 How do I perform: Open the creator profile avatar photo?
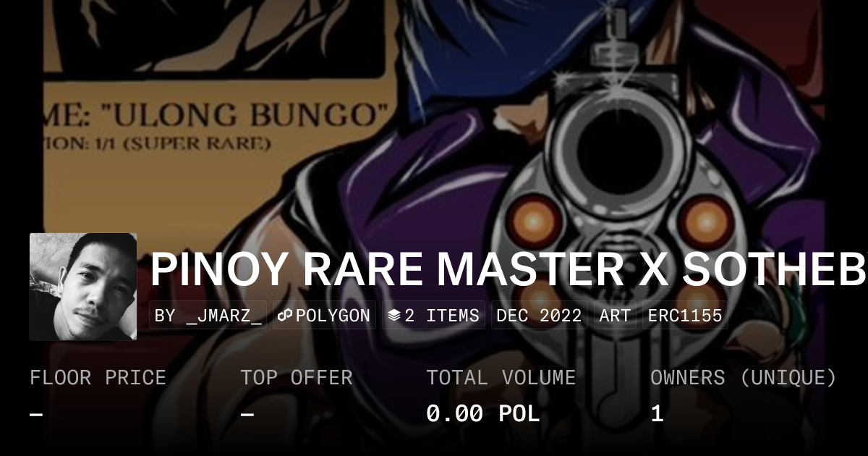point(83,287)
